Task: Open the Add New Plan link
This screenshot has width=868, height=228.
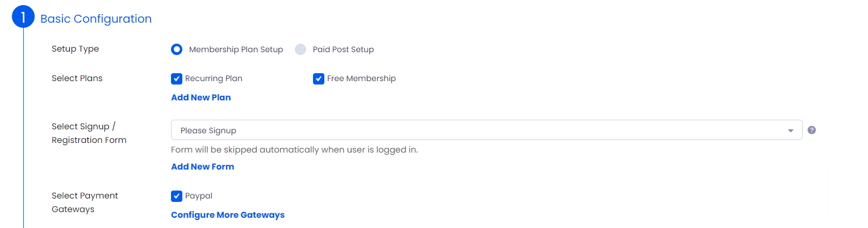Action: [x=201, y=98]
